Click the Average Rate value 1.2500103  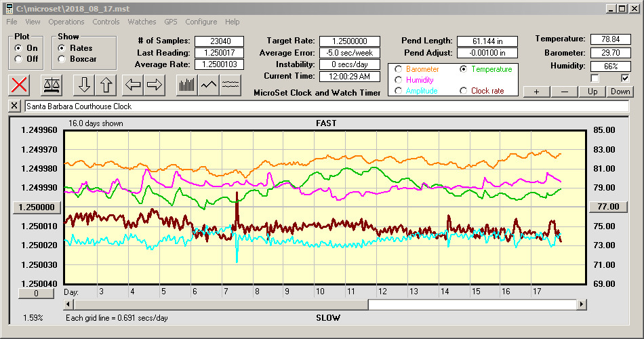(x=220, y=64)
